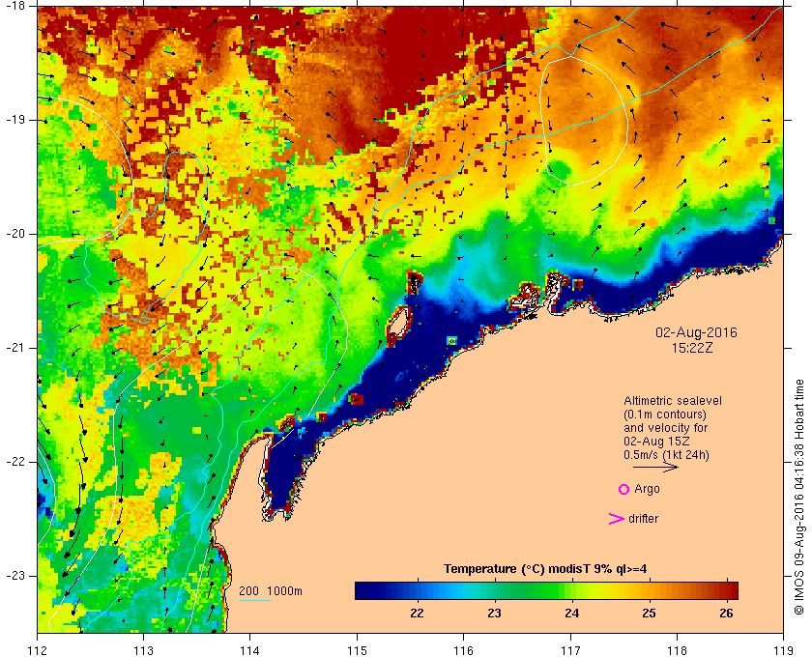
Task: Click the Temperature (°C) modisT colorbar title
Action: click(545, 569)
